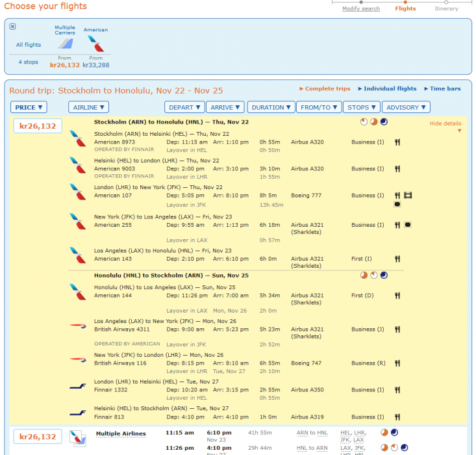Switch to Individual flights view
This screenshot has height=455, width=476.
pos(390,89)
